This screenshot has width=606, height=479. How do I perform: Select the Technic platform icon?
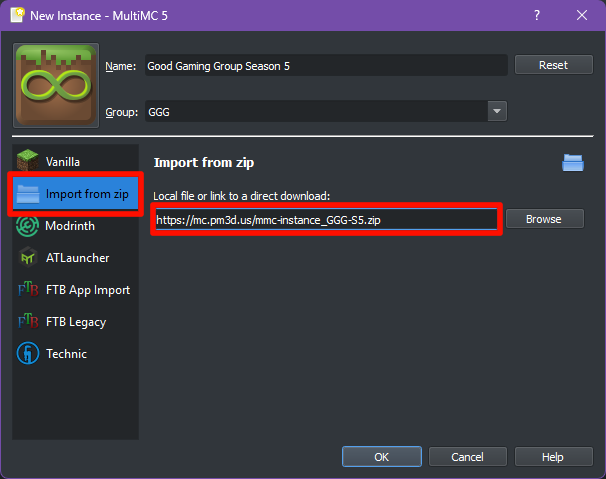coord(29,354)
